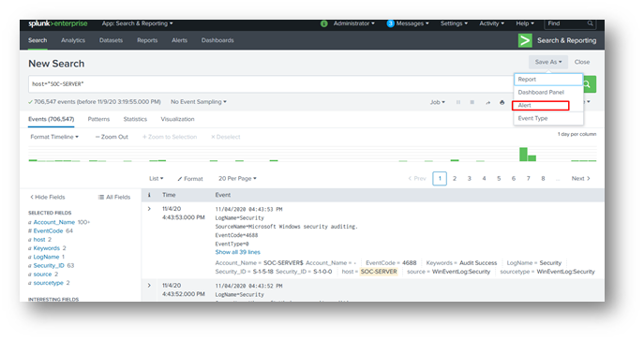
Task: Go to the Dashboards nav tab
Action: click(x=217, y=40)
